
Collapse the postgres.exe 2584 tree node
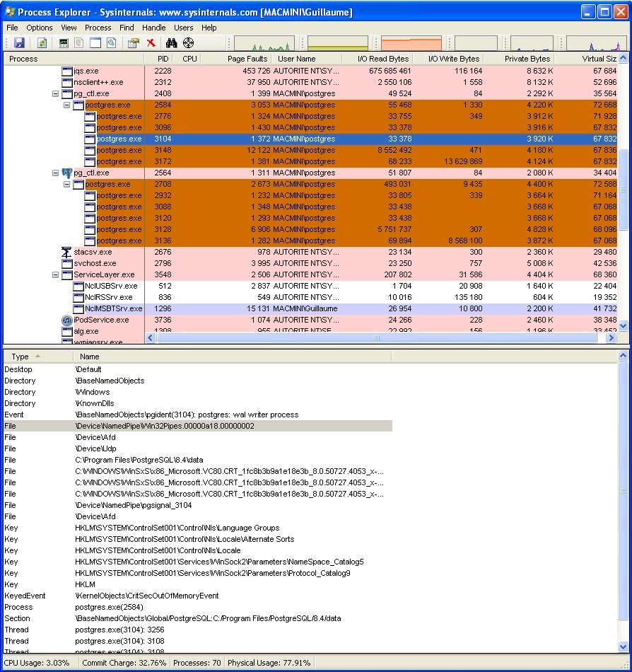click(66, 105)
